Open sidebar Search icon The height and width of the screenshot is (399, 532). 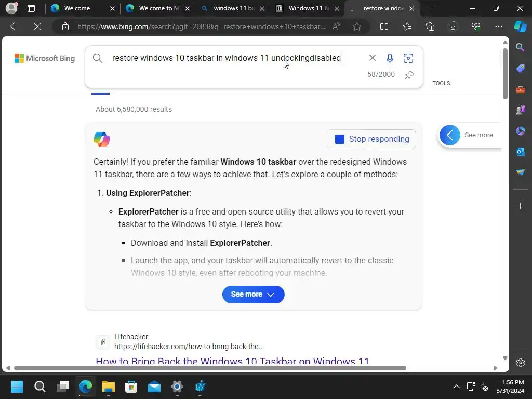point(520,47)
